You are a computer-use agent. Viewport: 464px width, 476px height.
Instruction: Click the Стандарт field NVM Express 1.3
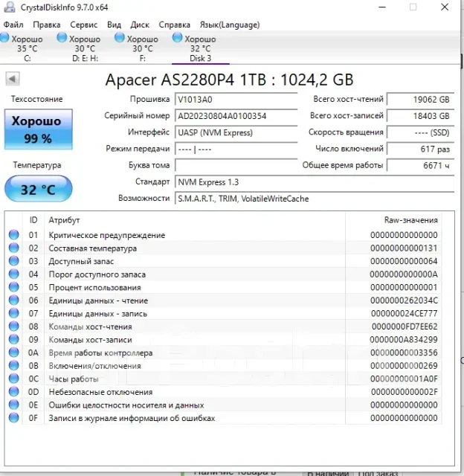315,182
